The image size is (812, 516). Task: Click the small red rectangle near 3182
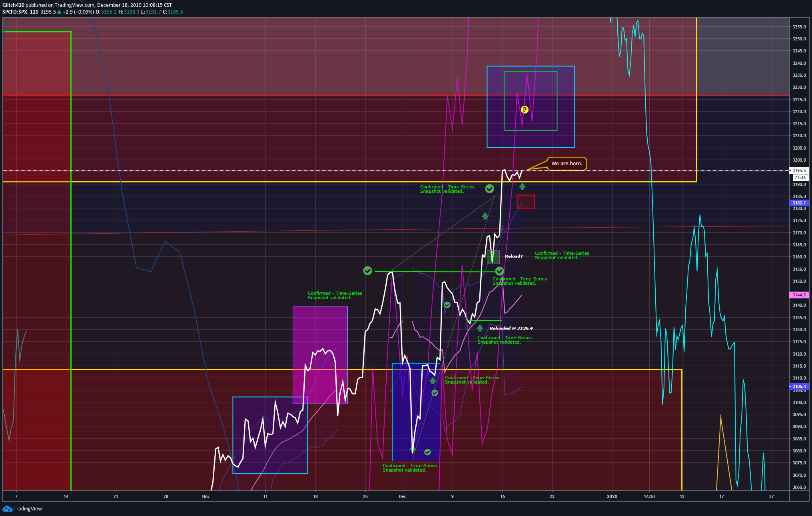tap(526, 201)
